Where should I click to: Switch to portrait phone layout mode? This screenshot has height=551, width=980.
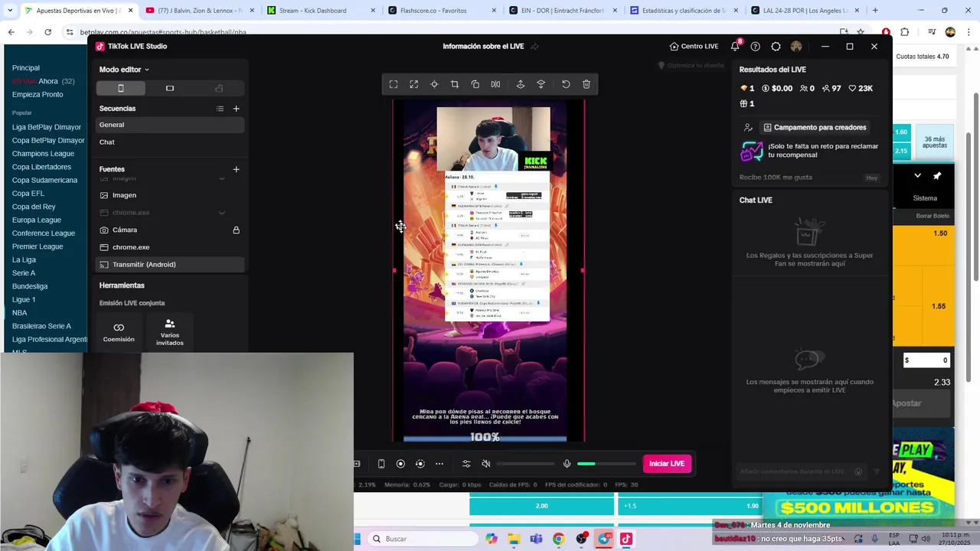(x=121, y=88)
